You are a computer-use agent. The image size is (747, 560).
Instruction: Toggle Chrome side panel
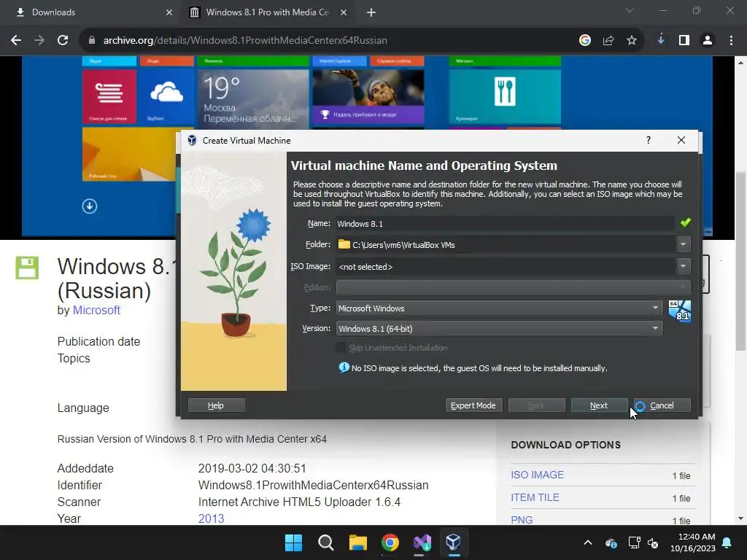[684, 41]
